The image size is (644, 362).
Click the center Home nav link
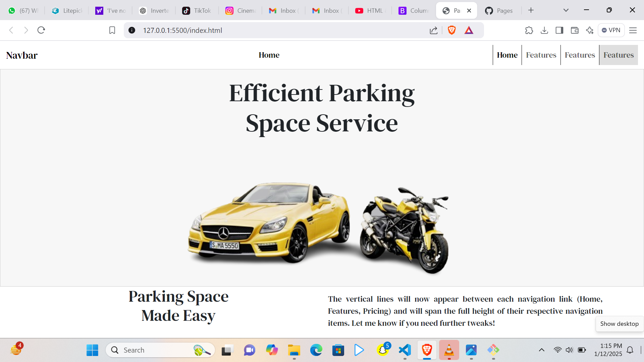click(269, 55)
